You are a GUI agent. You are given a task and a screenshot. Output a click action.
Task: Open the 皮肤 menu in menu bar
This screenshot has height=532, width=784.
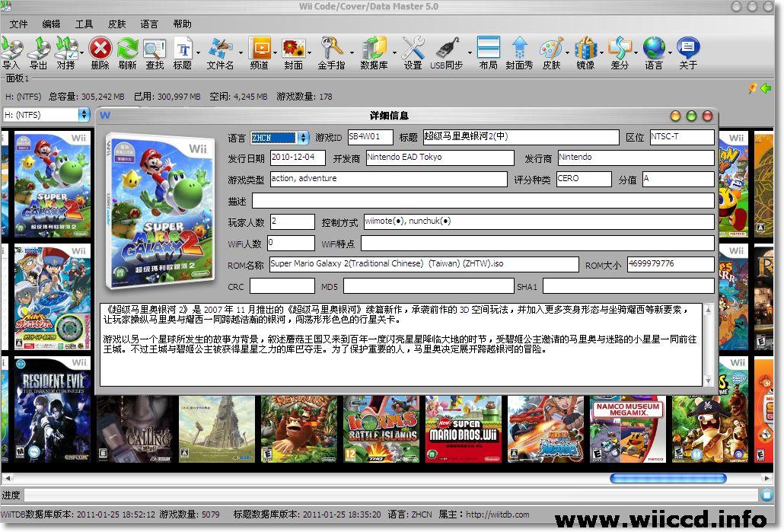coord(116,24)
